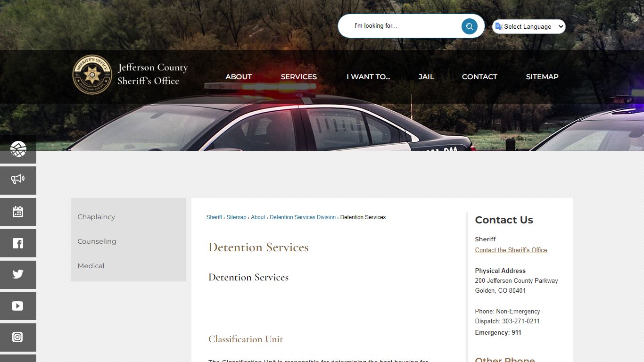Viewport: 644px width, 362px height.
Task: Click the Sitemap breadcrumb link
Action: 236,217
